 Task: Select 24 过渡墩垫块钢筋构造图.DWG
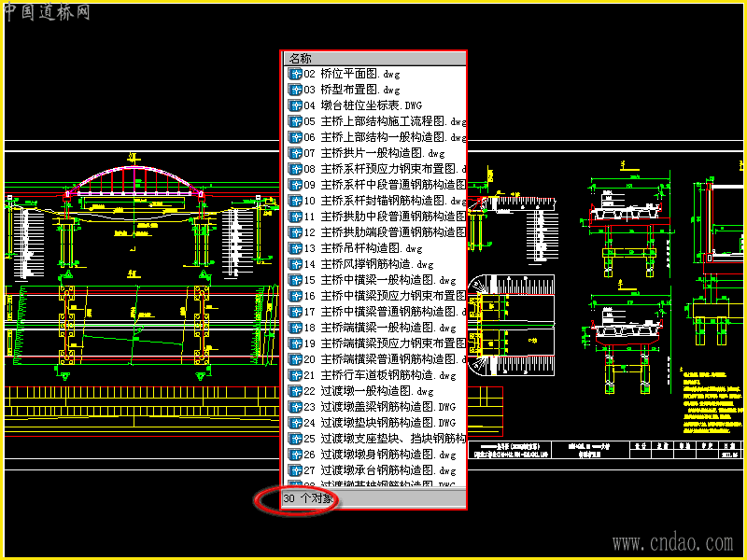click(380, 423)
